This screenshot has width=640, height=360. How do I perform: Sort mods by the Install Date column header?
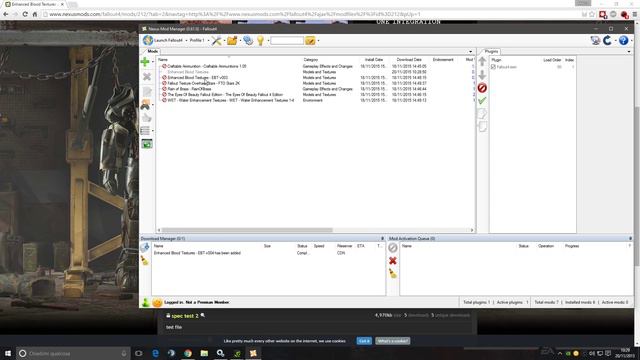373,60
